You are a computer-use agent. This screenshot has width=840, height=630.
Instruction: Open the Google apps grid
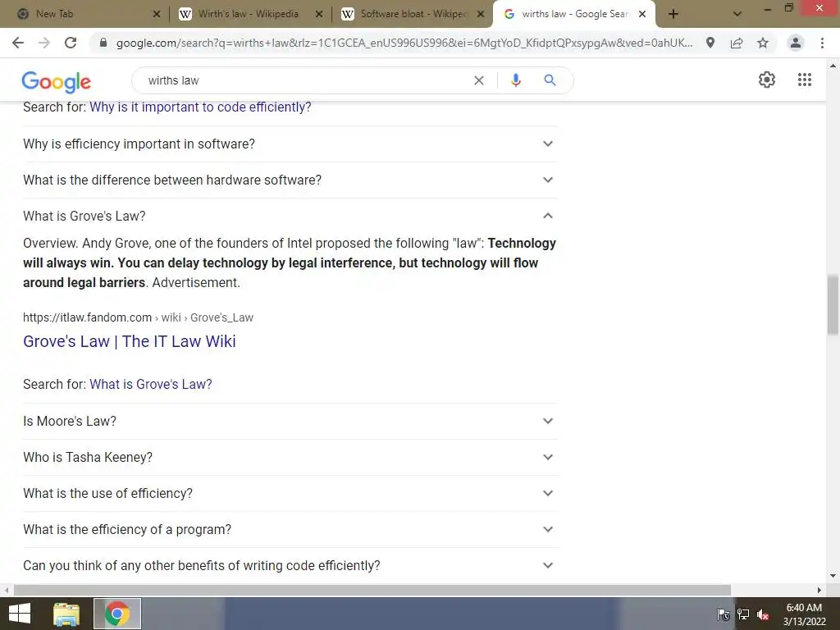click(805, 80)
